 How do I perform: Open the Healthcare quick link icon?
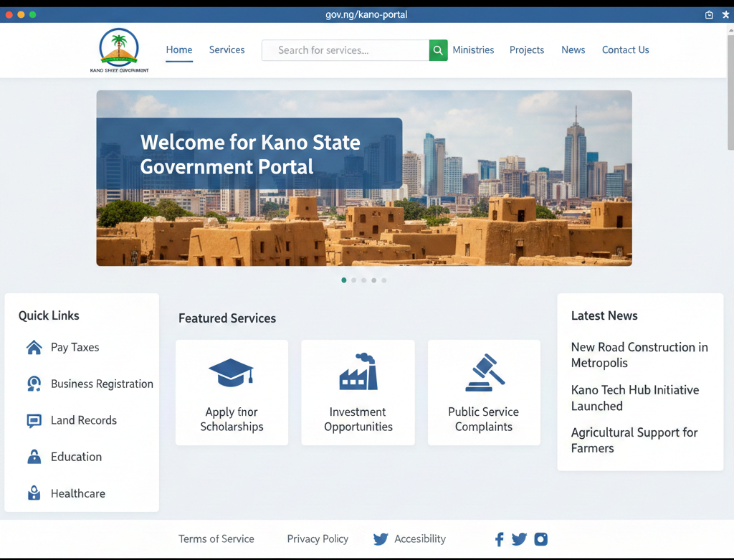[x=34, y=493]
